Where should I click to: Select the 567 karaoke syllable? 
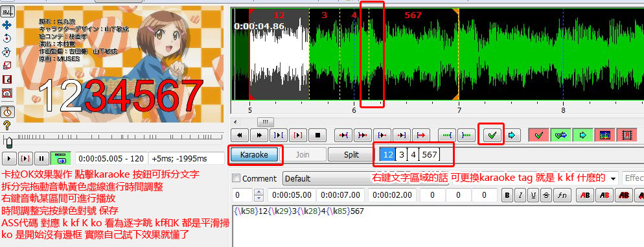click(x=429, y=154)
